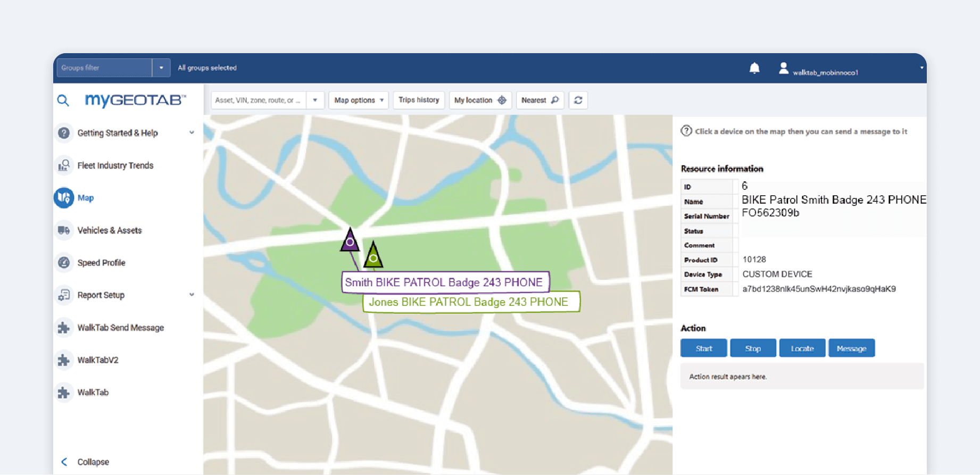
Task: Focus the Groups filter input
Action: tap(104, 68)
